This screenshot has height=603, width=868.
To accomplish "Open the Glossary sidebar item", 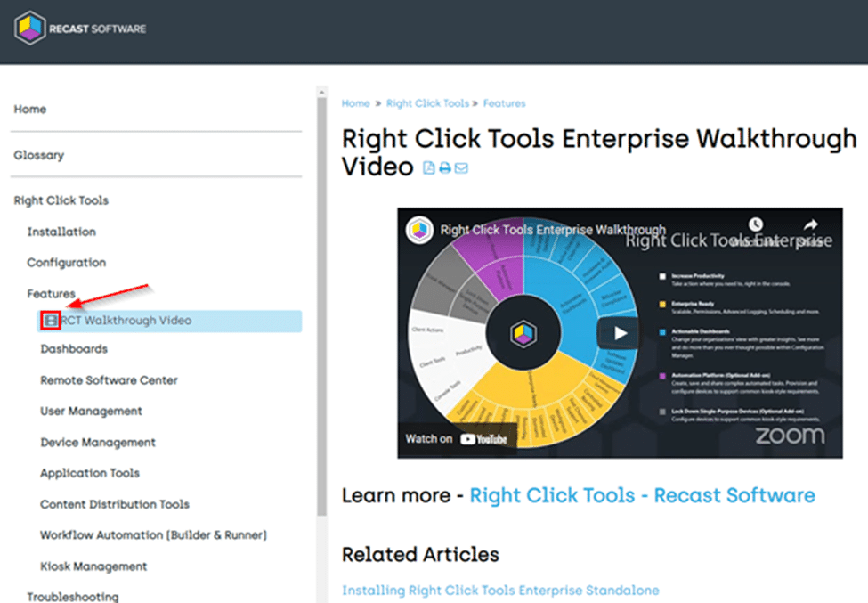I will click(x=39, y=155).
